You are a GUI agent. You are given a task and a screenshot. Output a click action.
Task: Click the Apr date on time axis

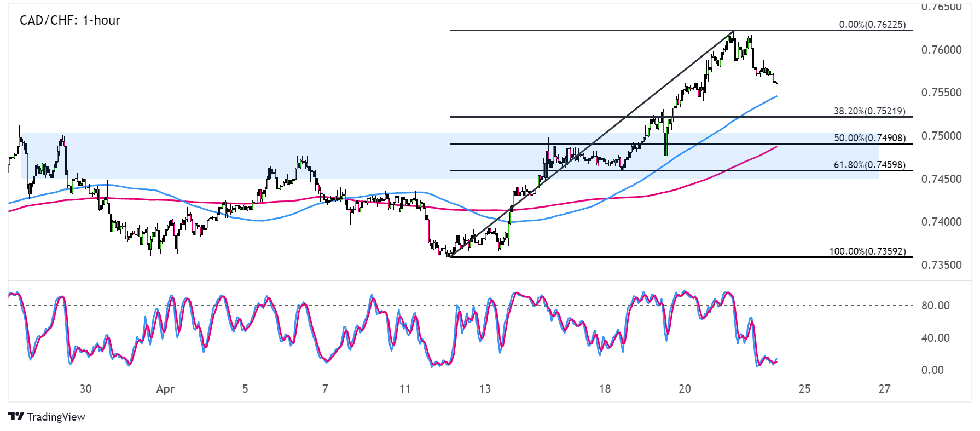(x=165, y=389)
